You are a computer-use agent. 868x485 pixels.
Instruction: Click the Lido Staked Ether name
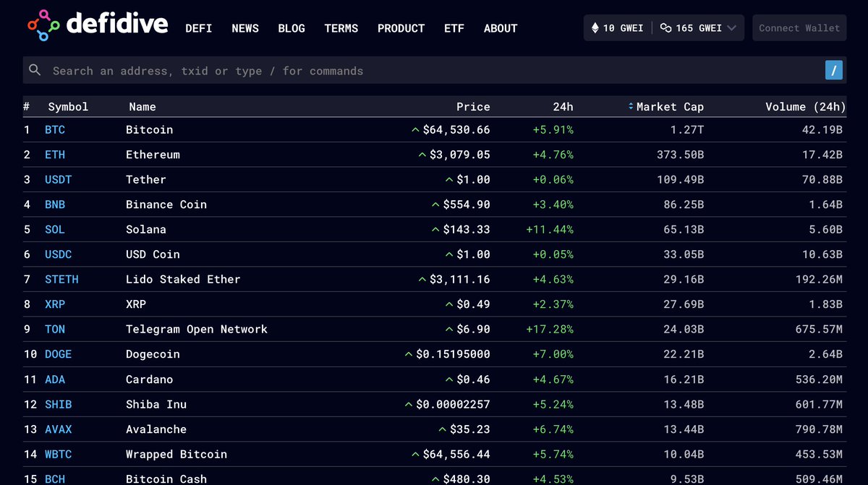[183, 280]
